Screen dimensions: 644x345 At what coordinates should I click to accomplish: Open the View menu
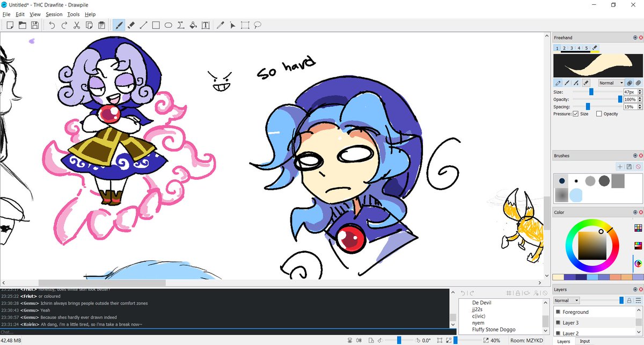pos(35,14)
